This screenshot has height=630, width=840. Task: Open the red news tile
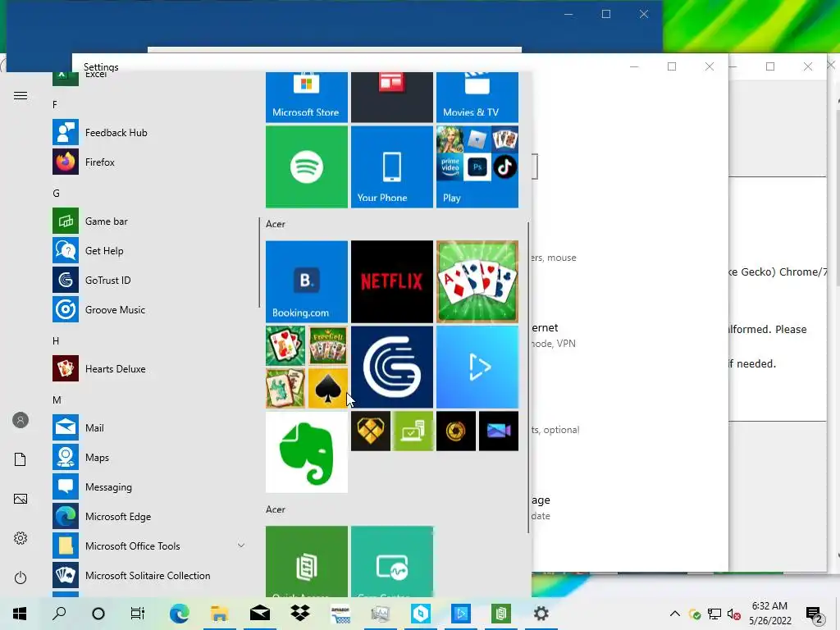pos(391,97)
